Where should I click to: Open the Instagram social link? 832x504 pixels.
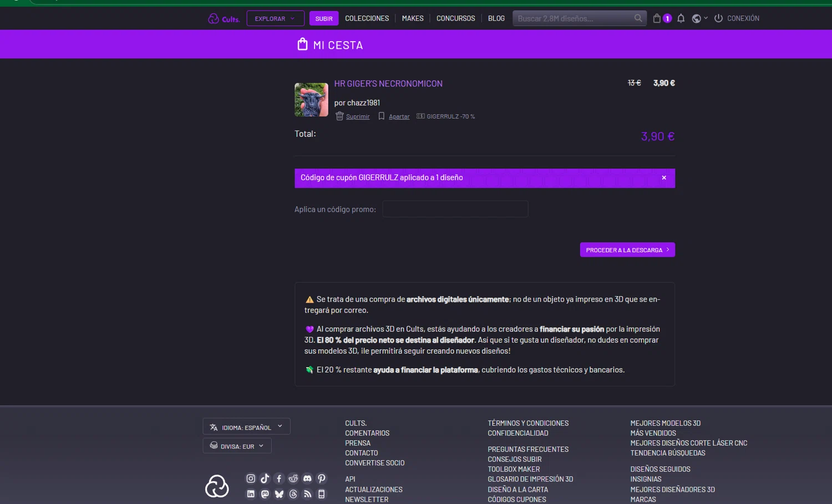click(x=251, y=478)
